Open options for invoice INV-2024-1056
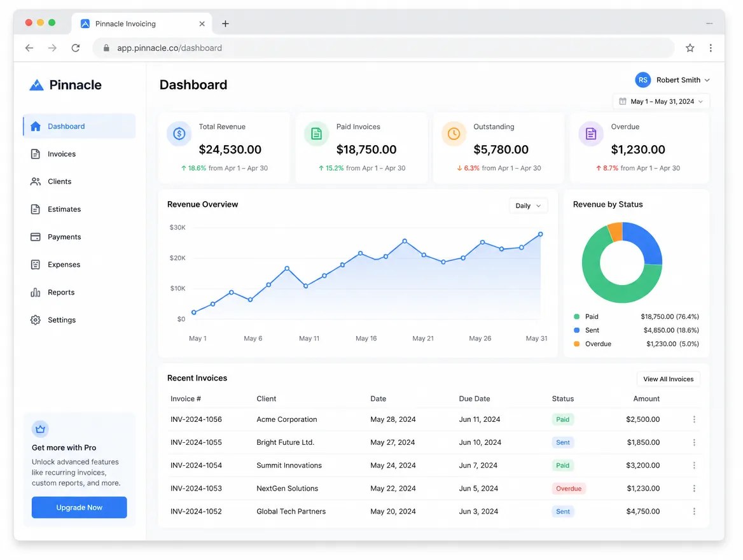This screenshot has height=560, width=743. tap(694, 419)
